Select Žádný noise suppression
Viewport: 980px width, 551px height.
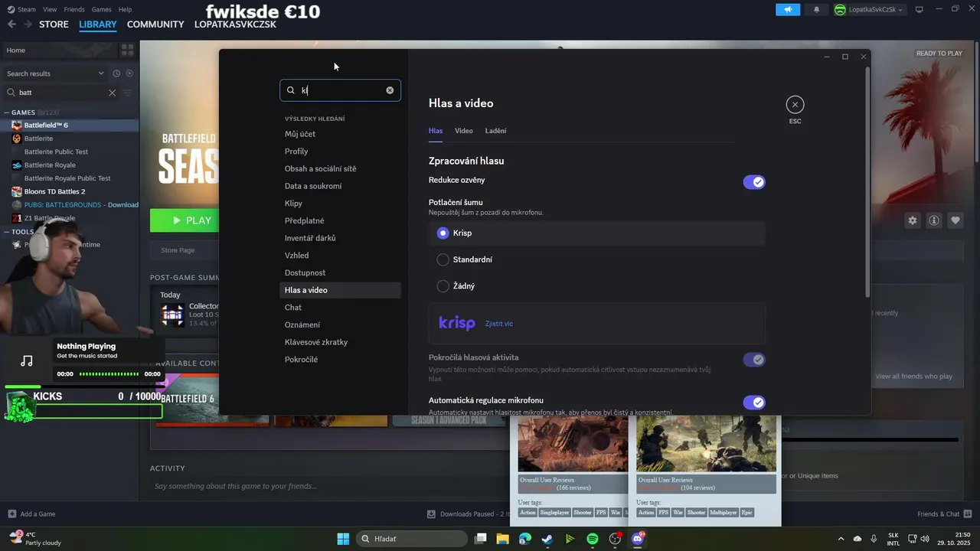(x=597, y=285)
